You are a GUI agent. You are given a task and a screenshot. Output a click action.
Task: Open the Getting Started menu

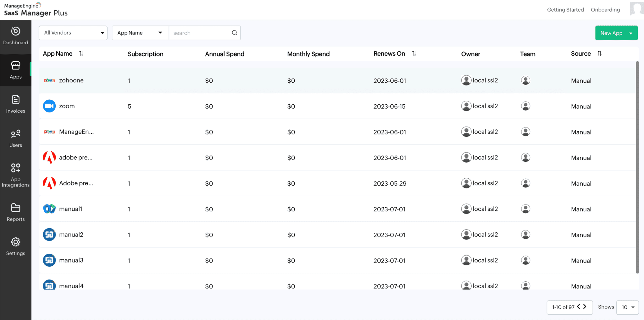[565, 9]
